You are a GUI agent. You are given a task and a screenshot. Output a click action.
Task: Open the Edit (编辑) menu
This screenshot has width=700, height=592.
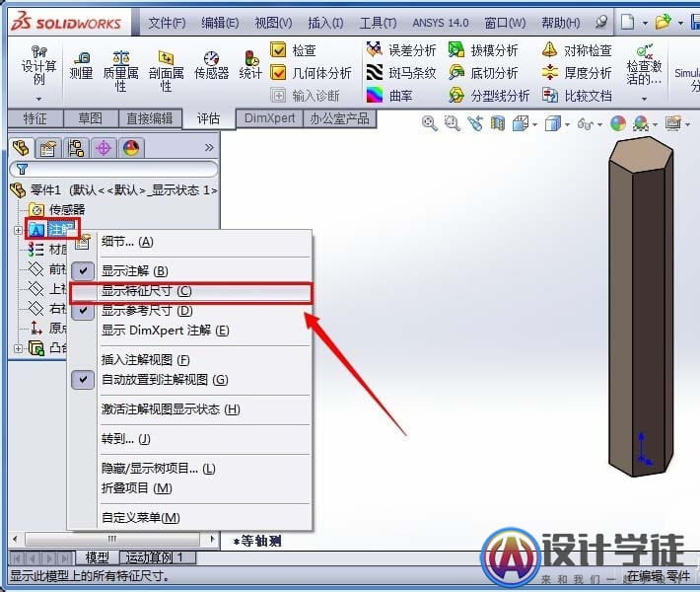[220, 23]
